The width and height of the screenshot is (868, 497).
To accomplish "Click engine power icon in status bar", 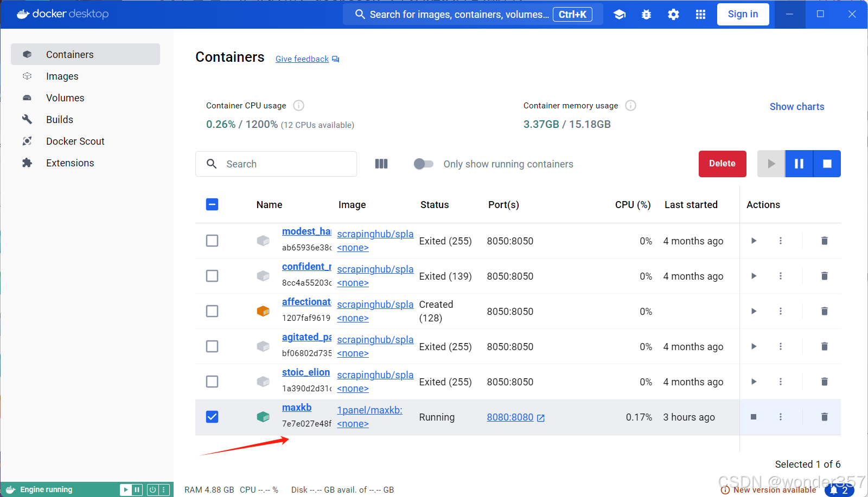I will (152, 489).
